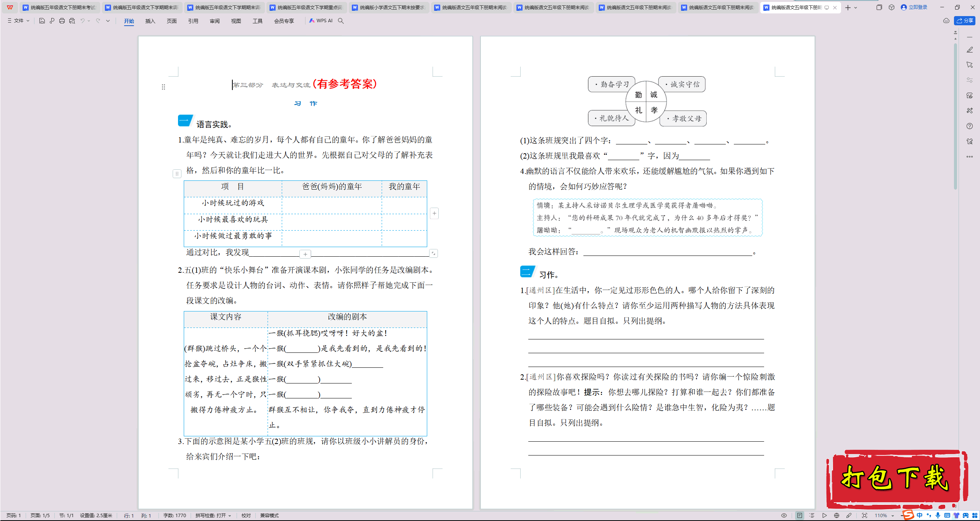Open the WPS AI assistant
980x521 pixels.
(321, 21)
